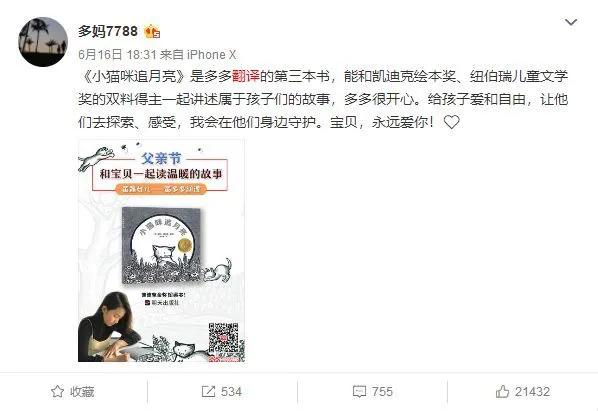Open the post options chevron menu
This screenshot has height=411, width=598.
point(571,22)
